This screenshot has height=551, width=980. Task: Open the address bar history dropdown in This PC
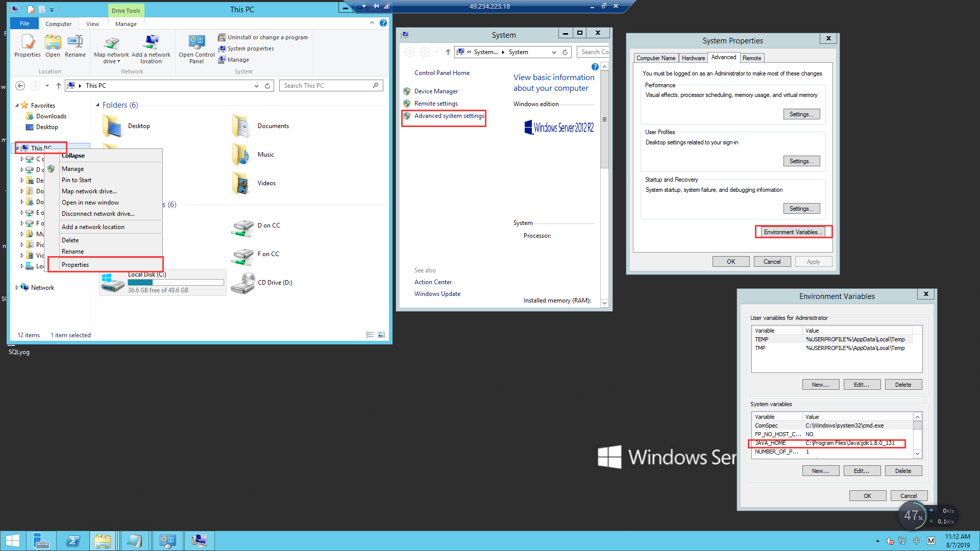click(x=256, y=86)
